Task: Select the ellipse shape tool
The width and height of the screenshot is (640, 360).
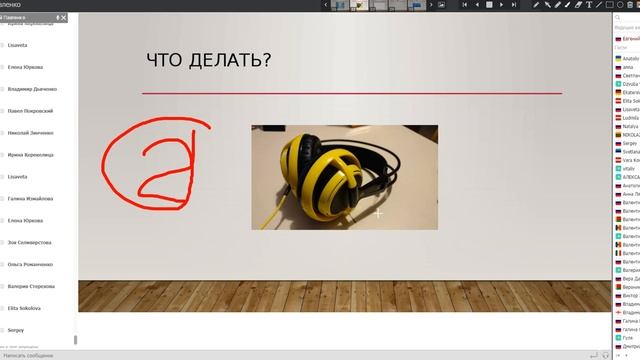Action: pos(620,5)
